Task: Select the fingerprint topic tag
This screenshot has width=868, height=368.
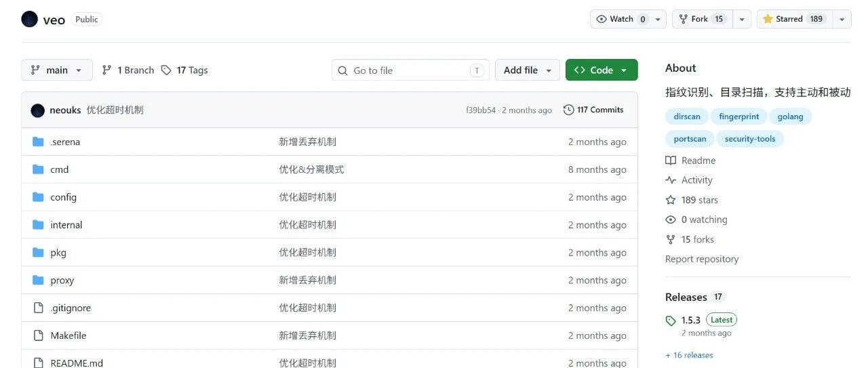Action: [739, 117]
